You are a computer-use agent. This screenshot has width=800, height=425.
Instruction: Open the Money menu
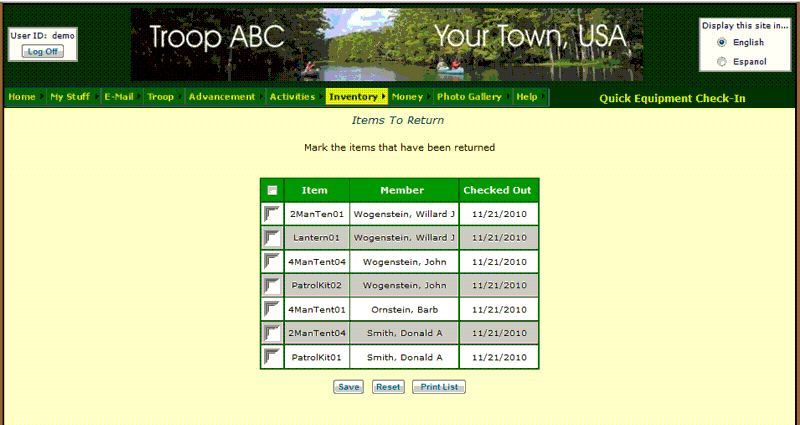tap(411, 96)
